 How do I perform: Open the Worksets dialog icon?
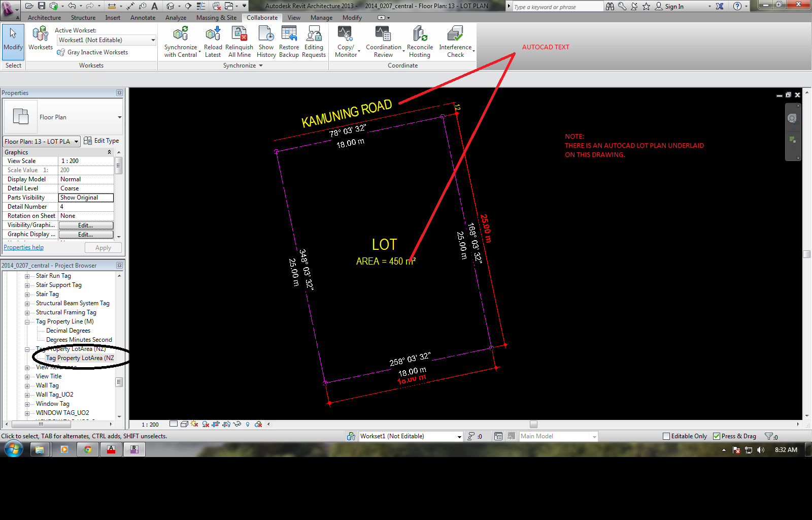click(40, 35)
